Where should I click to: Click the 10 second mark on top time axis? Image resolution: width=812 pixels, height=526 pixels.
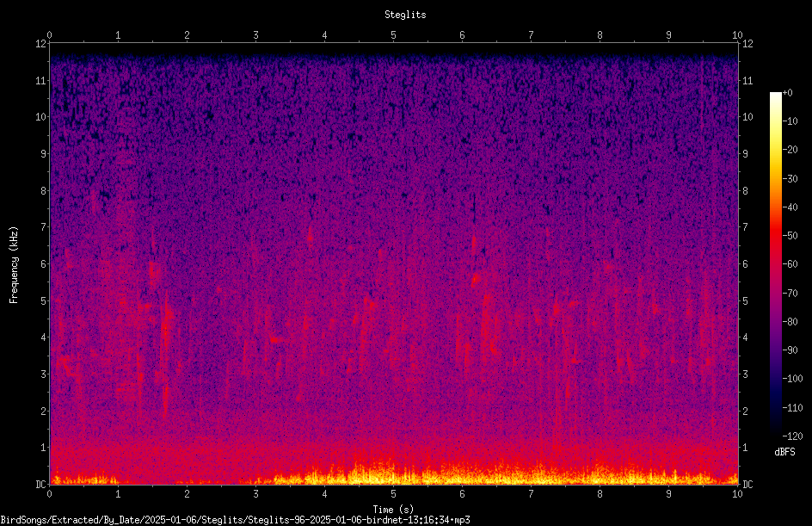click(x=737, y=35)
